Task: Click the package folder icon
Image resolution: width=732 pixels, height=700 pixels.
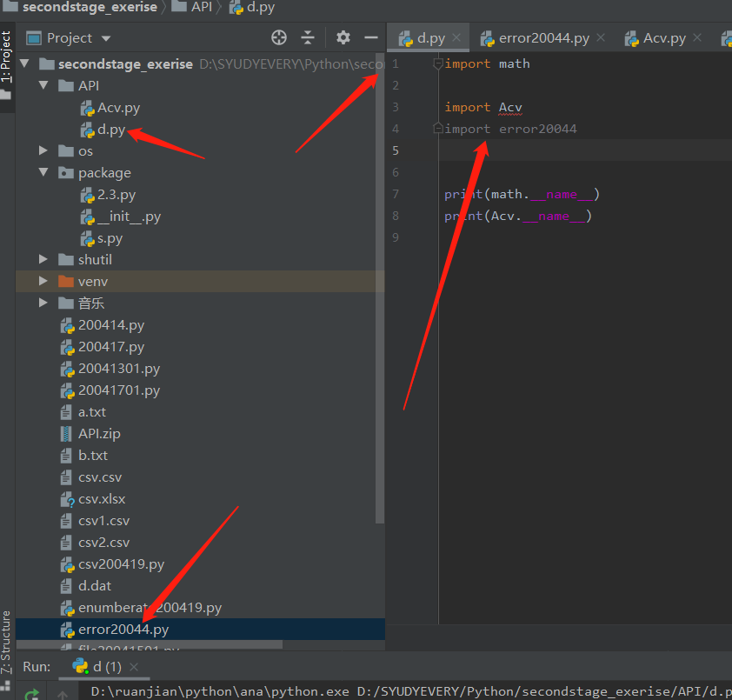Action: tap(66, 172)
